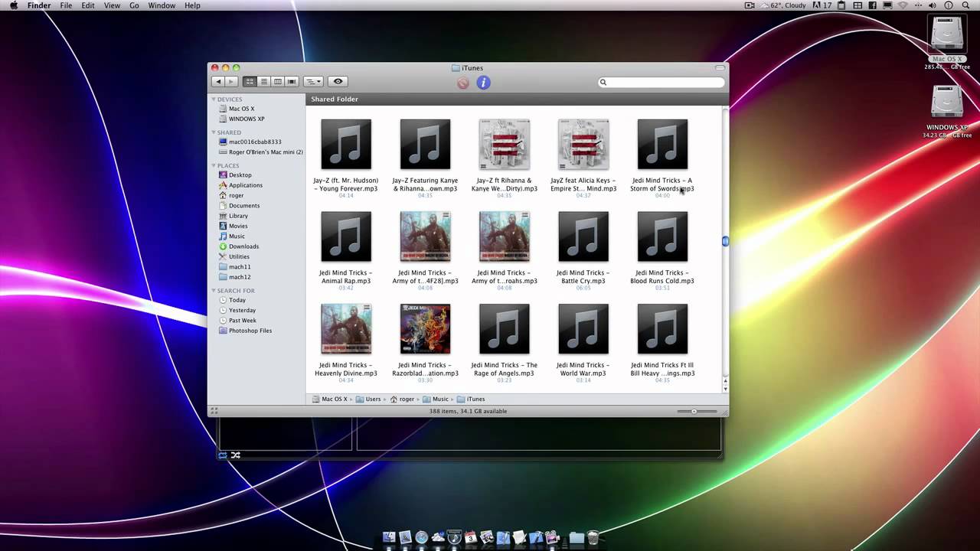Click roger in the path bar
The image size is (980, 551).
[402, 399]
